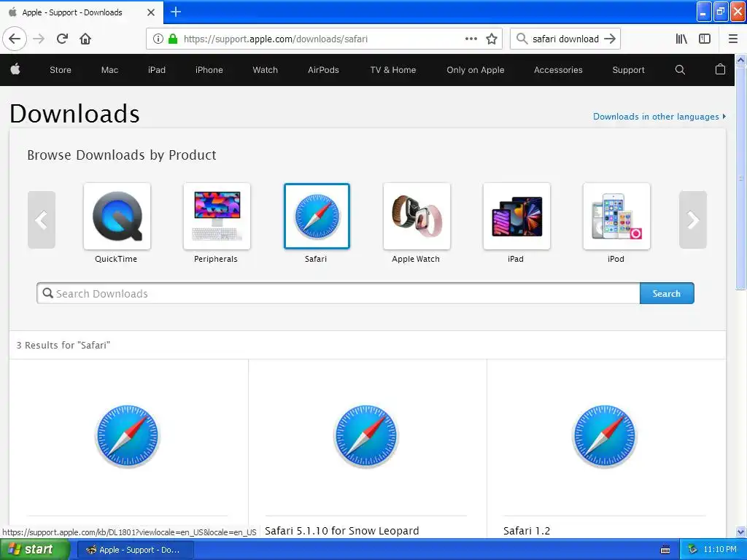This screenshot has width=747, height=560.
Task: Open the Firefox hamburger menu
Action: 733,39
